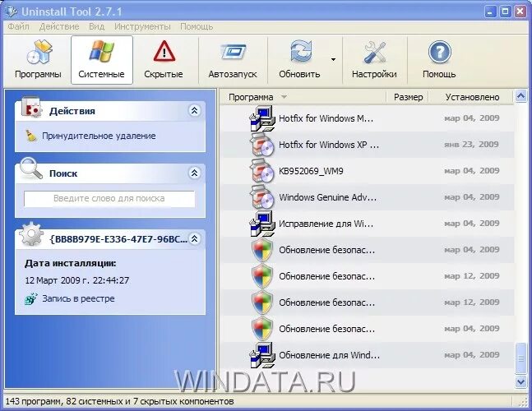Open the Файл menu

(18, 26)
